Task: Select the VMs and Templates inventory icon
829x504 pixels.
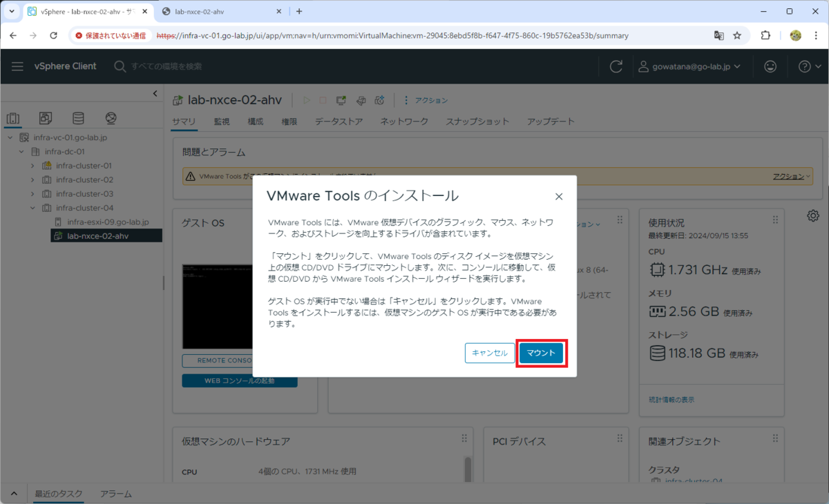Action: 46,118
